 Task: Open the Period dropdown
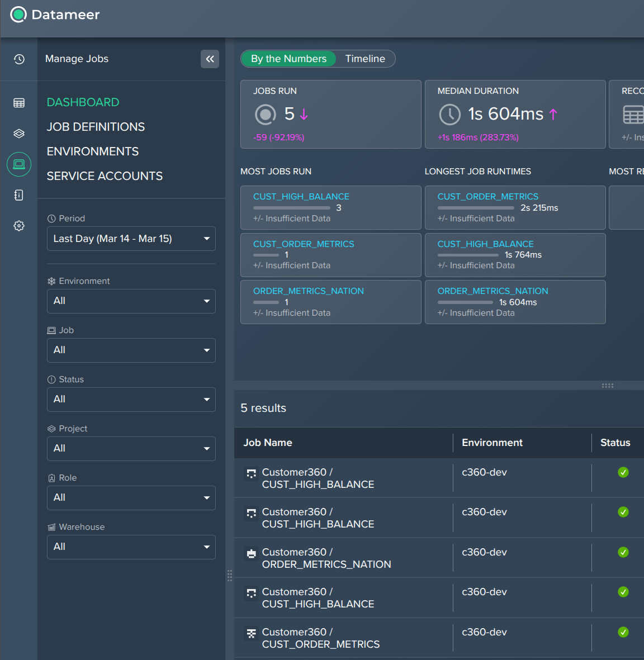coord(131,239)
